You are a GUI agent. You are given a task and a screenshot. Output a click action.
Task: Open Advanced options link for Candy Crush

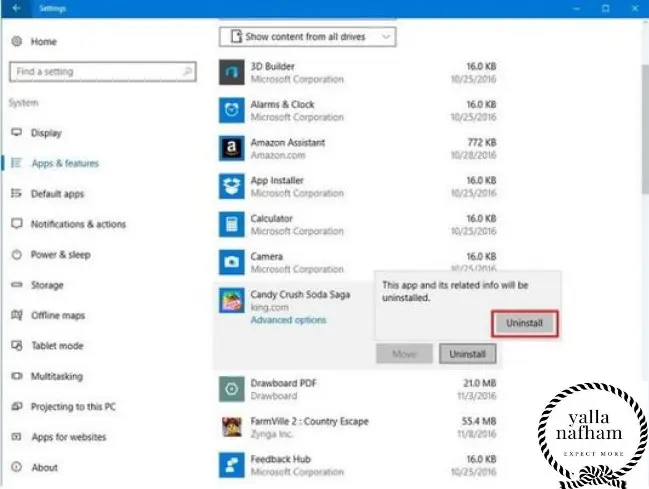(x=288, y=320)
